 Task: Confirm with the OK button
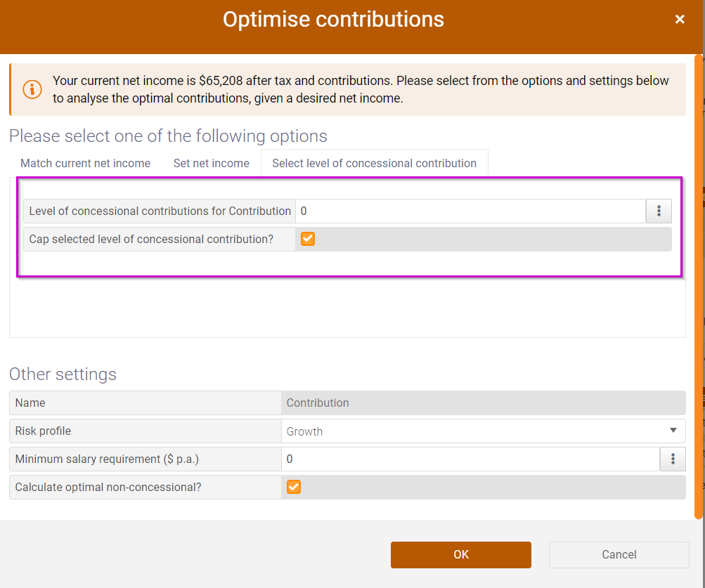click(x=460, y=554)
